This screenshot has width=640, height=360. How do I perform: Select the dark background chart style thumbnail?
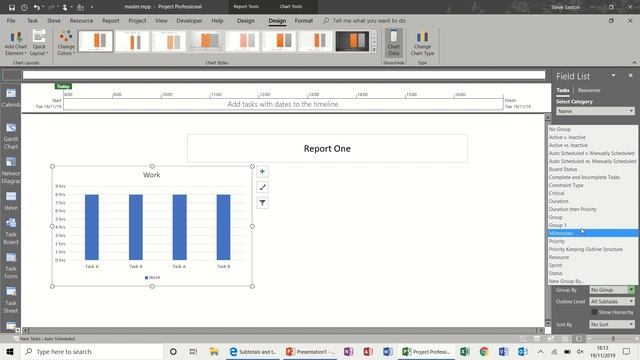tap(352, 41)
